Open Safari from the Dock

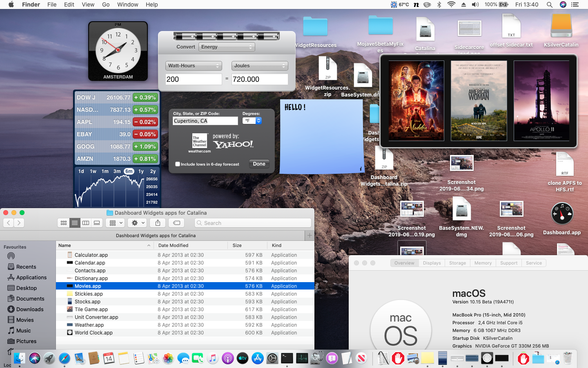[x=64, y=359]
